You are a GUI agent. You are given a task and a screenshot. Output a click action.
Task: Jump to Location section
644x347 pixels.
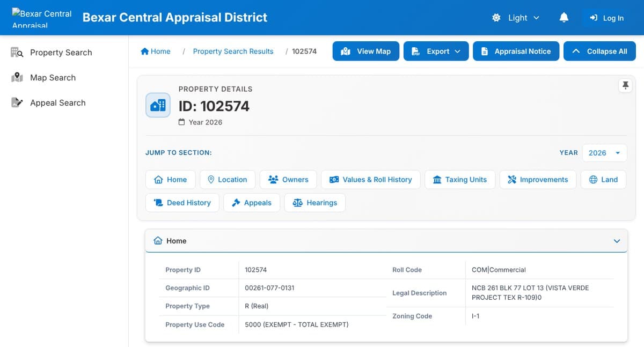tap(228, 180)
